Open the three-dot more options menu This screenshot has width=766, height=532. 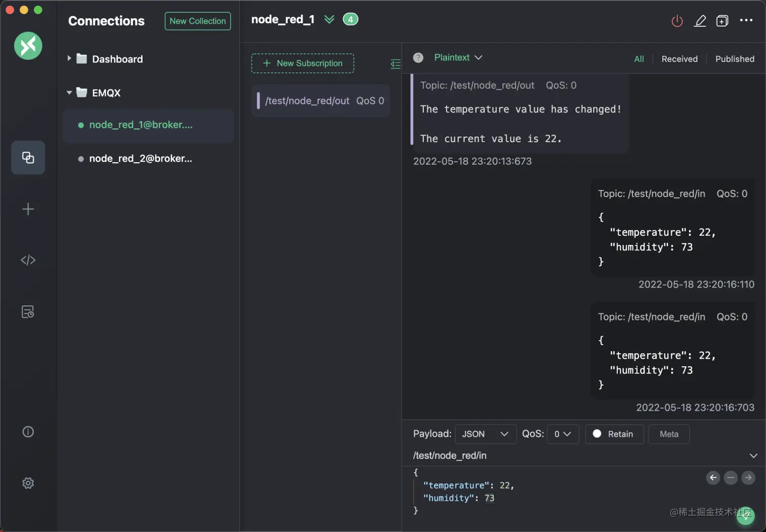pos(746,20)
